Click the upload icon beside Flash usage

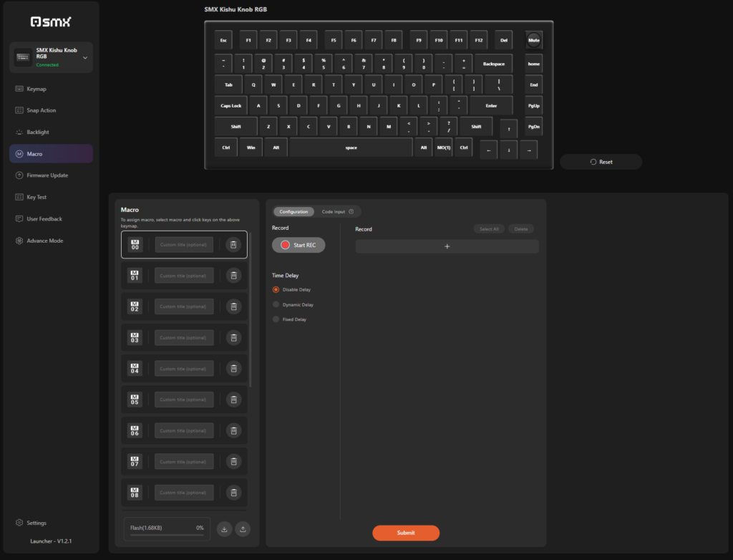[x=243, y=529]
